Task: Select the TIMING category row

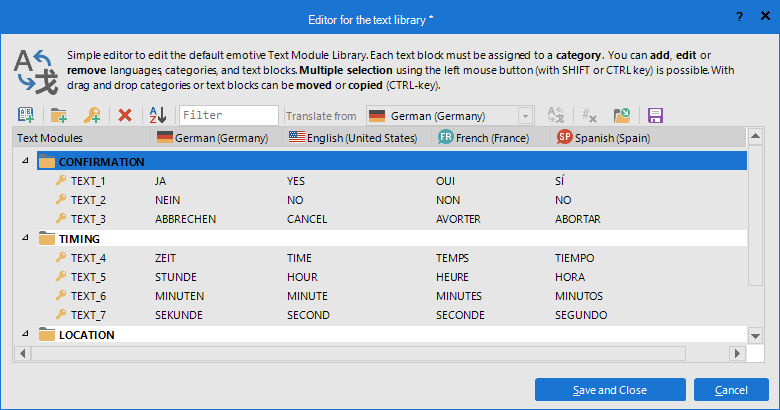Action: (392, 238)
